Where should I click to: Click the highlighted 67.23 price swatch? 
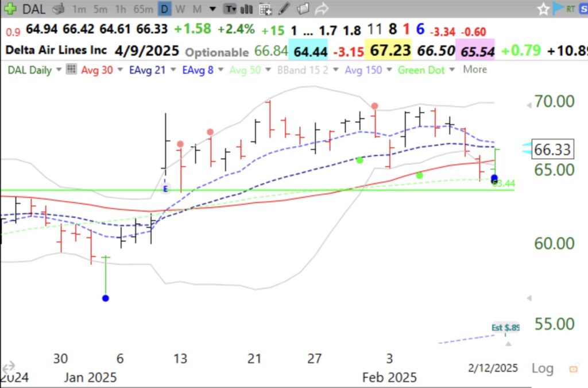pos(390,51)
